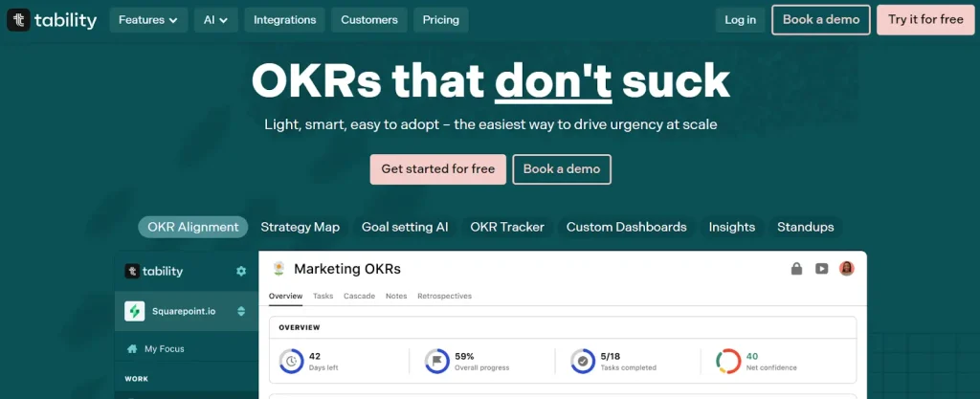Click the user avatar in plan header
The image size is (980, 399).
[847, 269]
